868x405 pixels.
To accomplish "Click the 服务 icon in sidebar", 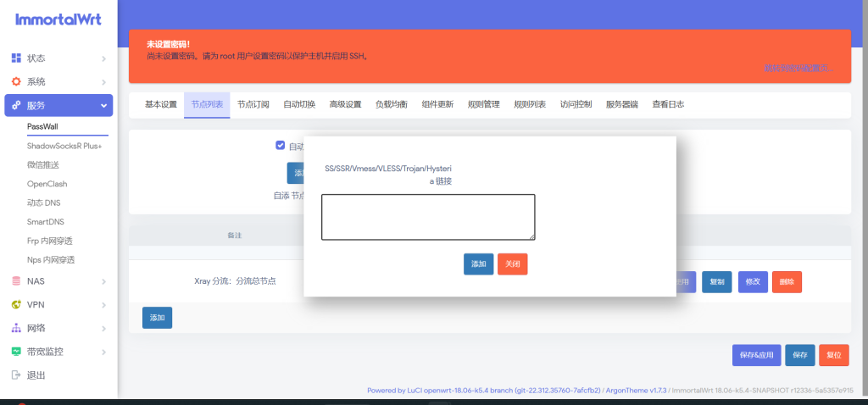I will [15, 106].
